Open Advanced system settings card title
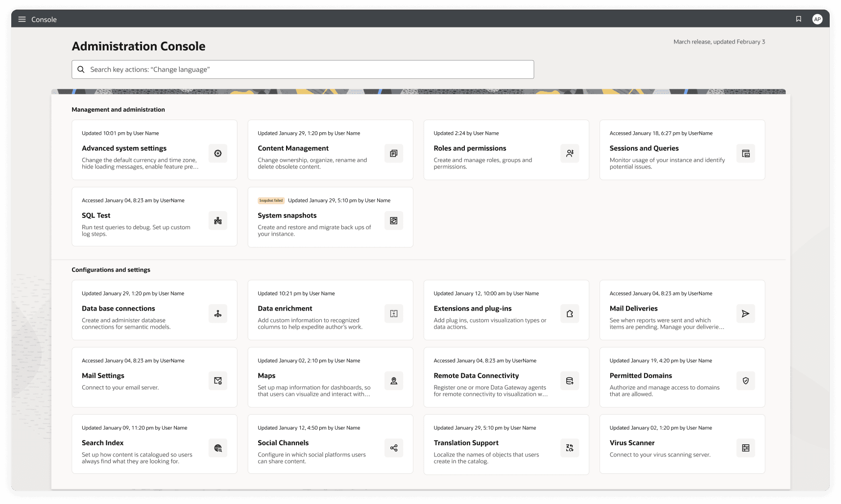Screen dimensions: 841x504 point(124,148)
